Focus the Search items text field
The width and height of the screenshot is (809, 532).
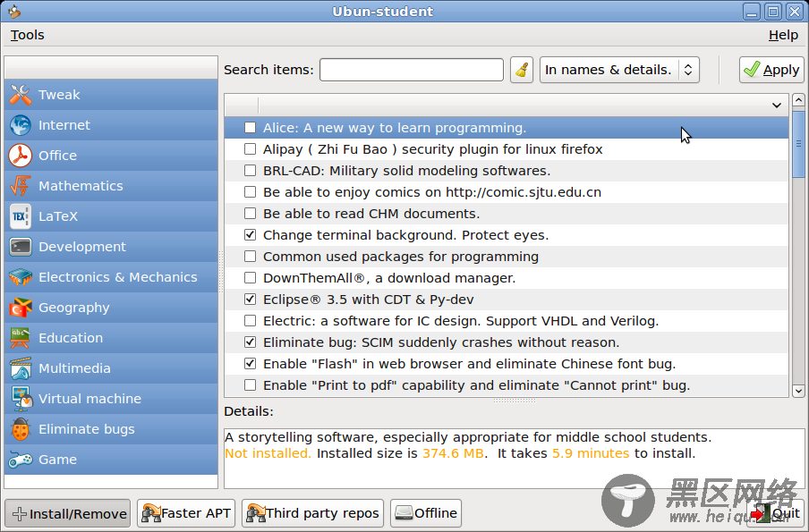(412, 70)
